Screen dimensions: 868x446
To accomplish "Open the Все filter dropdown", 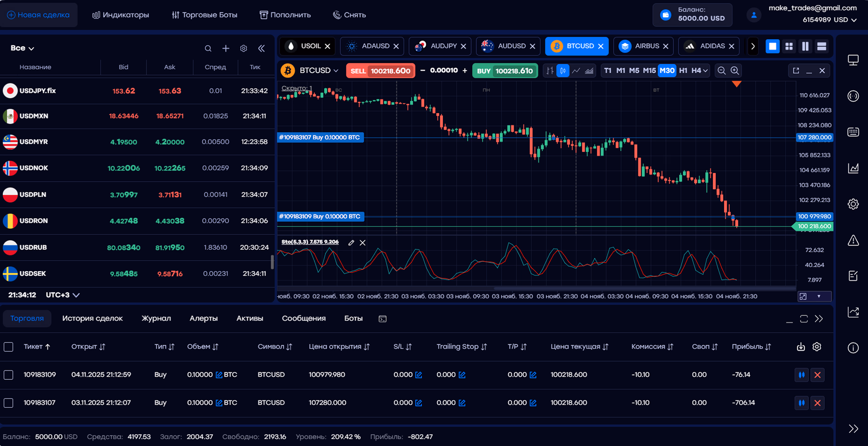I will point(22,48).
